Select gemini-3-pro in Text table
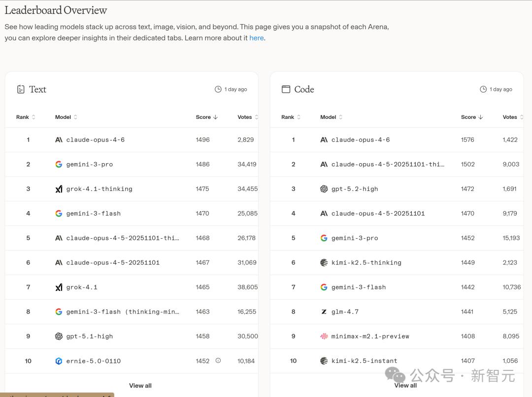The width and height of the screenshot is (532, 397). [x=90, y=164]
